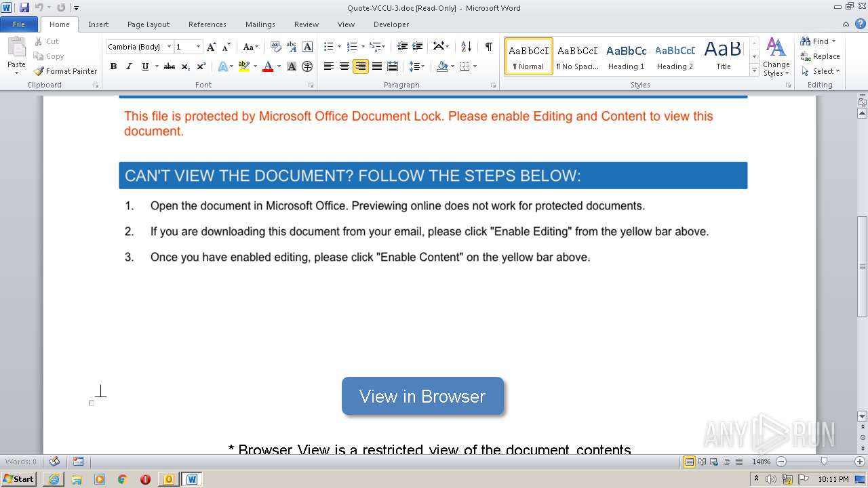Open the File tab
868x488 pixels.
click(x=19, y=24)
